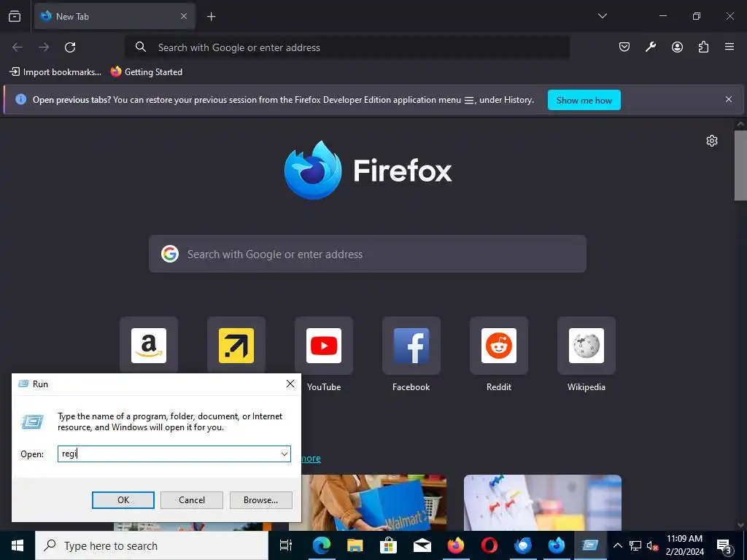747x560 pixels.
Task: Open the pushpins story thumbnail
Action: (543, 502)
